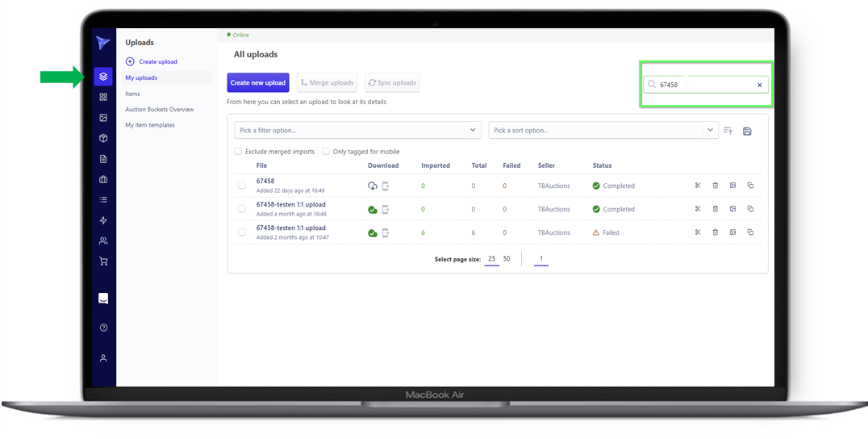This screenshot has width=868, height=439.
Task: Check Only tagged for mobile
Action: (x=326, y=151)
